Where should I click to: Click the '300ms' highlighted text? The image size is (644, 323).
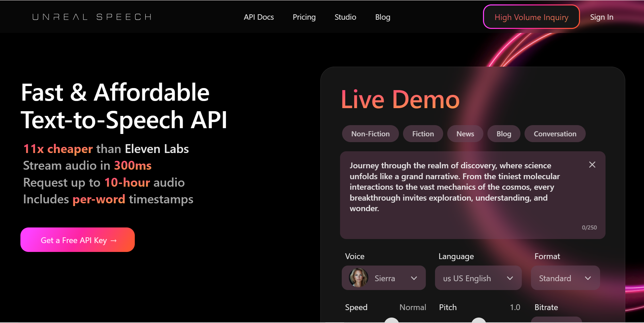click(x=133, y=166)
